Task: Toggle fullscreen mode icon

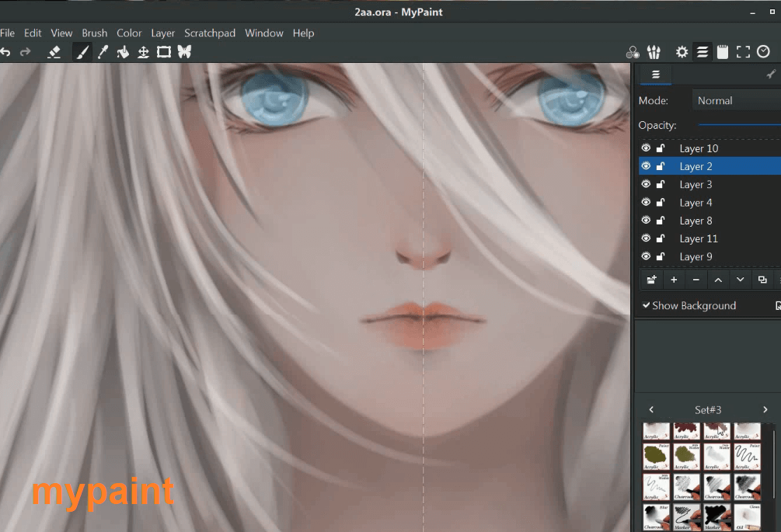Action: [743, 52]
